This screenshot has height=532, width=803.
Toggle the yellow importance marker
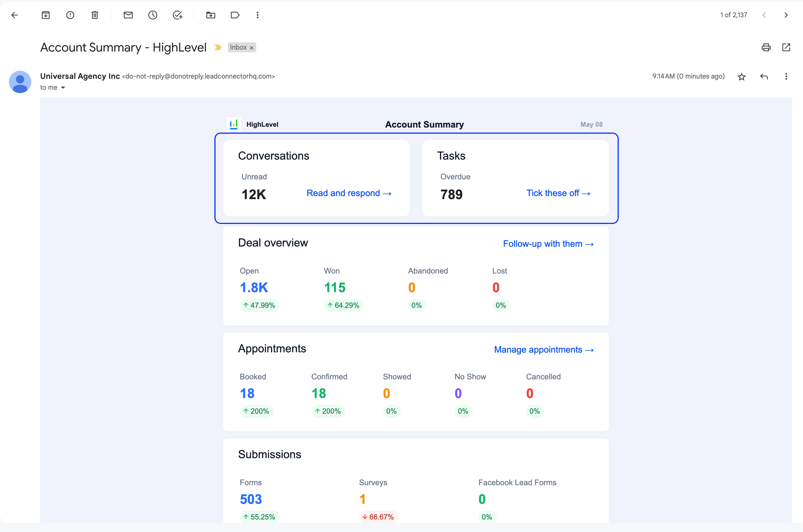click(x=218, y=48)
